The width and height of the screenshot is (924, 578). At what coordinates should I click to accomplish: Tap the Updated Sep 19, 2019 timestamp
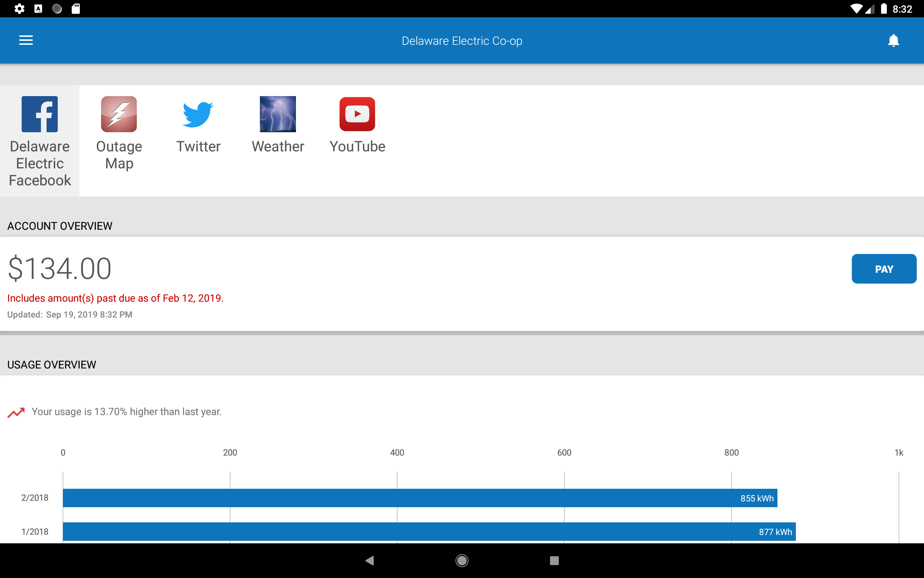coord(70,315)
